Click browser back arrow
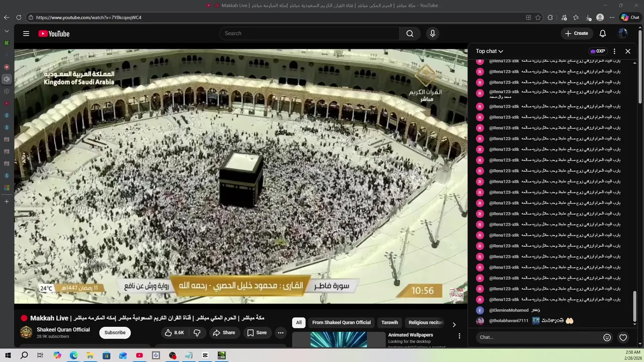Screen dimensions: 644x362 (7, 17)
